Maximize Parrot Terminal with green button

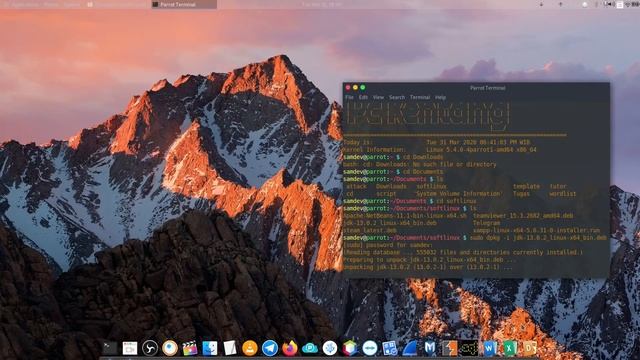tap(362, 87)
